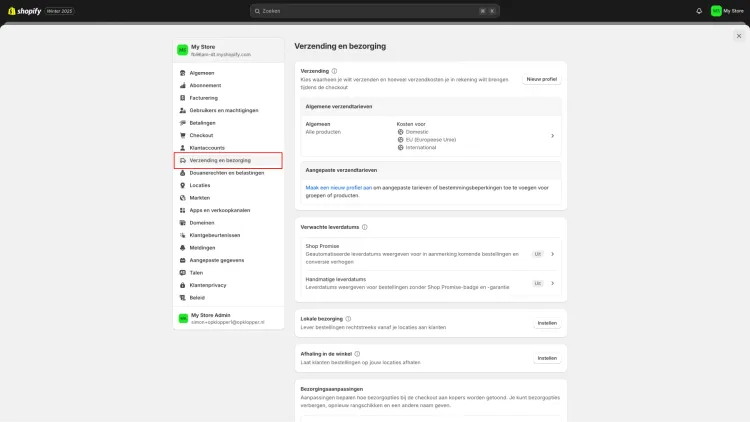Click Instellen for Lokale bezorging
The height and width of the screenshot is (422, 750).
point(547,323)
